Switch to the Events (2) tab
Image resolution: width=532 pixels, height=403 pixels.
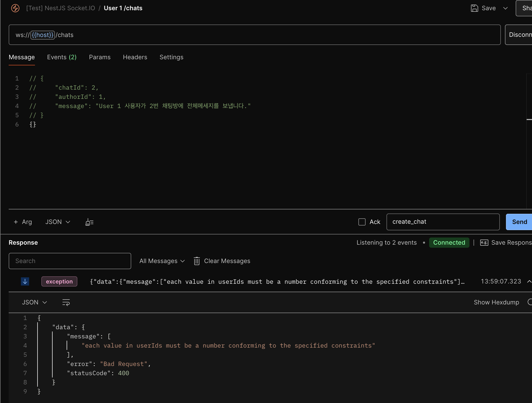point(62,57)
